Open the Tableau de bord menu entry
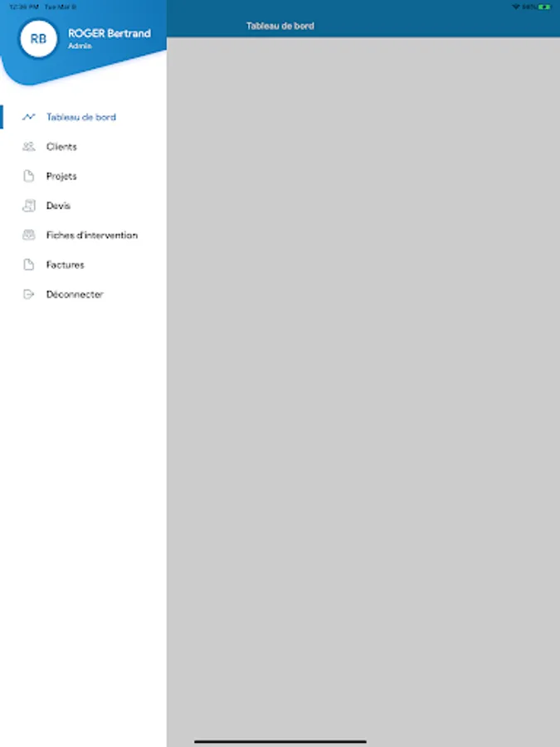Image resolution: width=560 pixels, height=747 pixels. click(83, 117)
